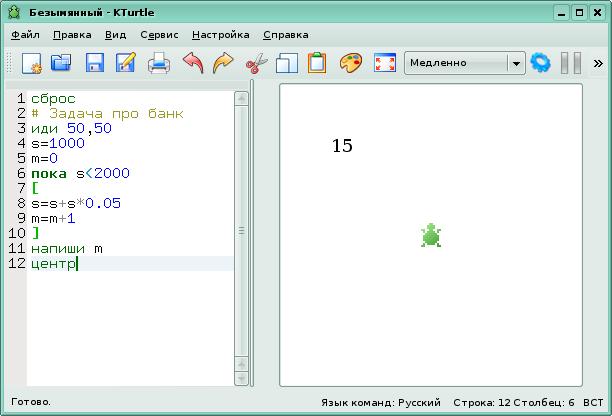Open the Настройка menu

pyautogui.click(x=220, y=34)
